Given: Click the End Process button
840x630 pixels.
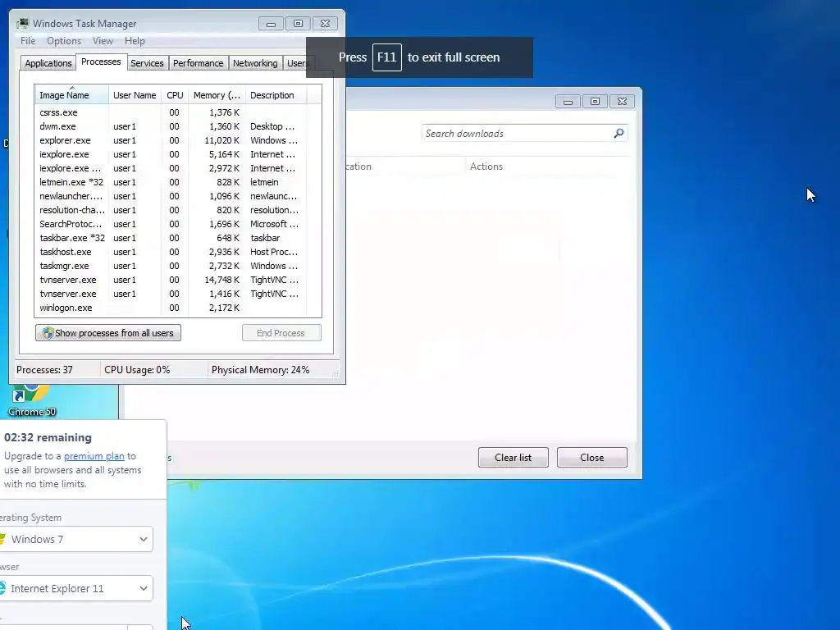Looking at the screenshot, I should coord(281,333).
